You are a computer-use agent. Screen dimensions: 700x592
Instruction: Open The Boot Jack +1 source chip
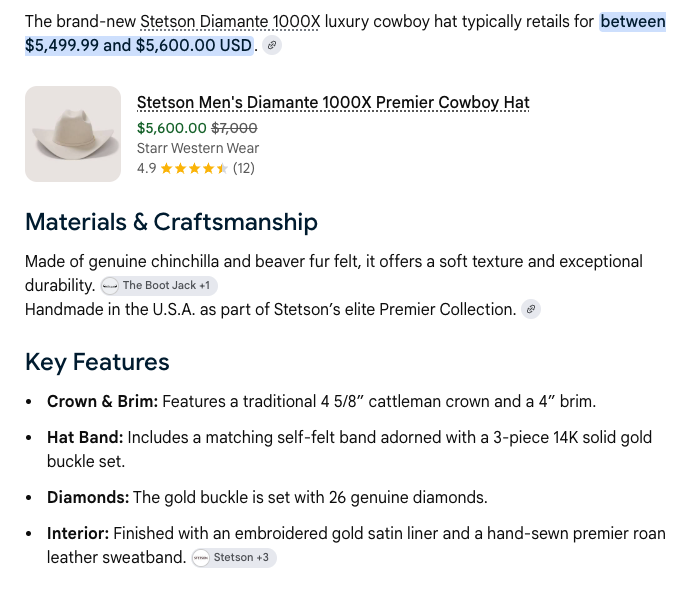159,286
